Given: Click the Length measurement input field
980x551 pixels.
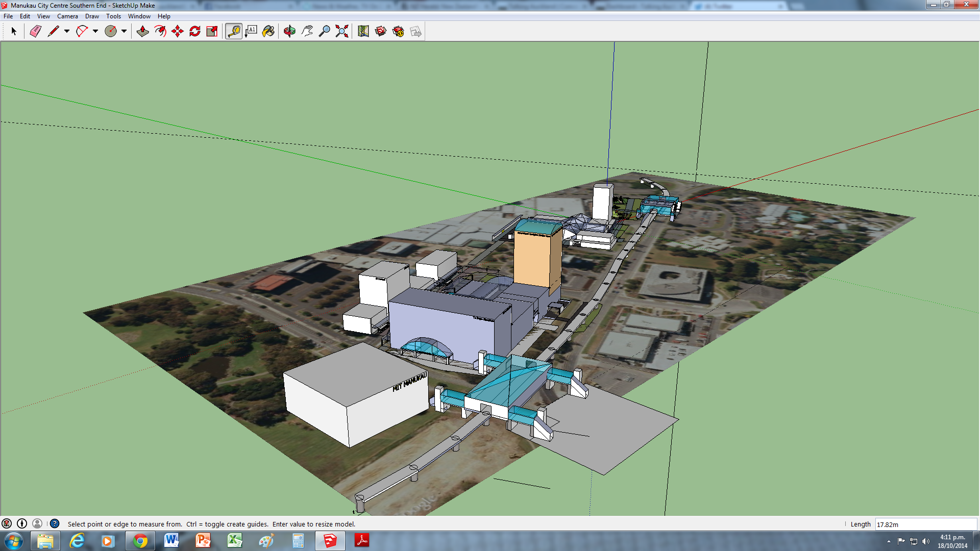Looking at the screenshot, I should 925,524.
